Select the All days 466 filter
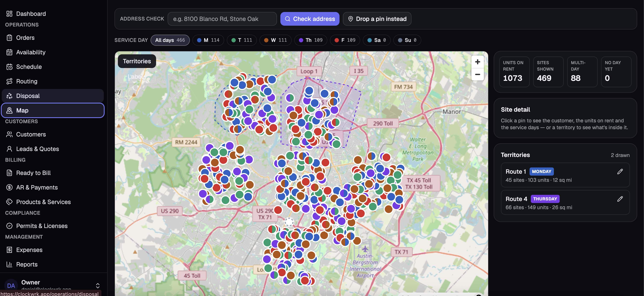The height and width of the screenshot is (296, 644). tap(170, 40)
